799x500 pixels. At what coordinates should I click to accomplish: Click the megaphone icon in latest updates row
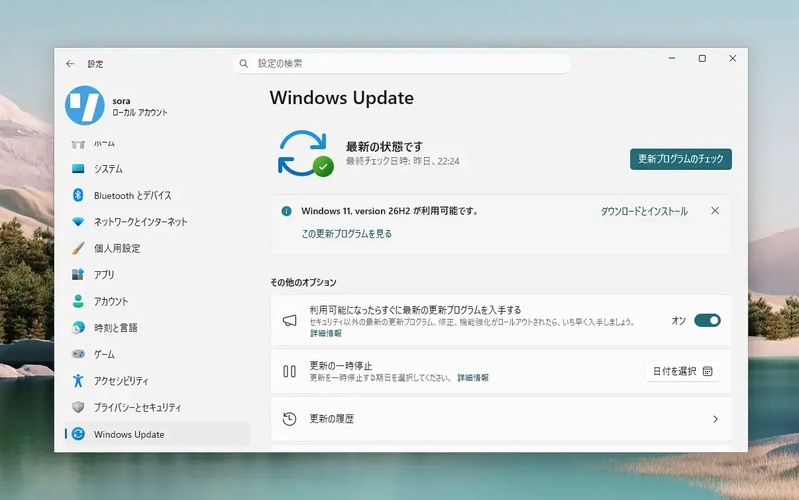(289, 321)
